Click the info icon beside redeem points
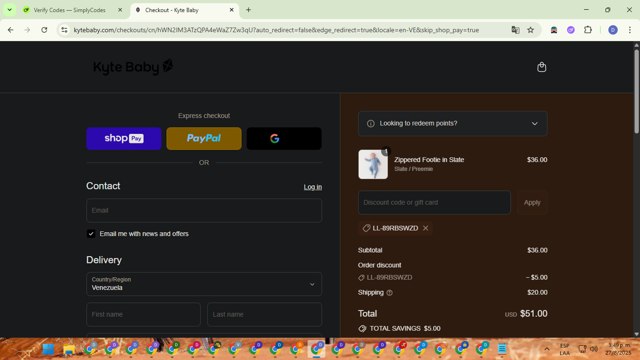This screenshot has width=640, height=360. (370, 124)
